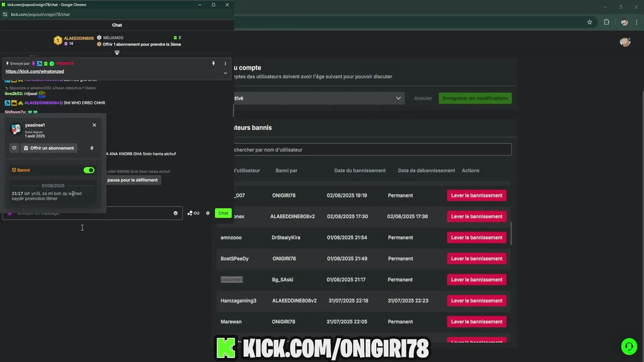Click the Envoyer un message input
Screen dimensions: 644x362
[x=92, y=213]
